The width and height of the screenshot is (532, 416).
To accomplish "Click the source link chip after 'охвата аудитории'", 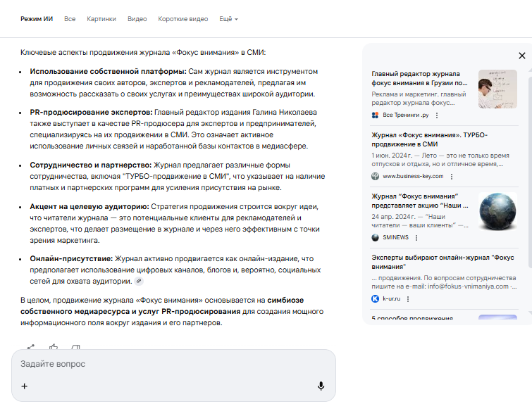I will [139, 282].
